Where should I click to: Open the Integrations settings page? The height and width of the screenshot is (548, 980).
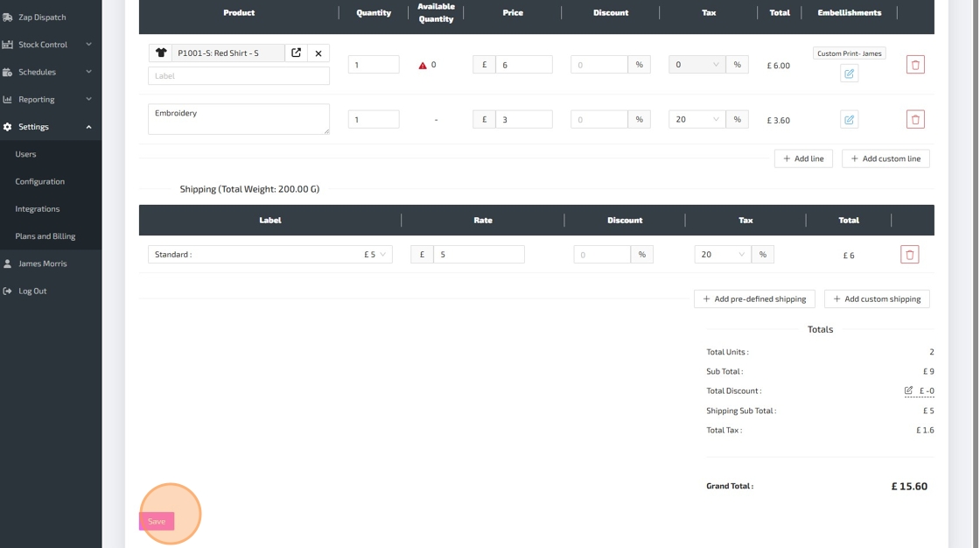point(38,209)
